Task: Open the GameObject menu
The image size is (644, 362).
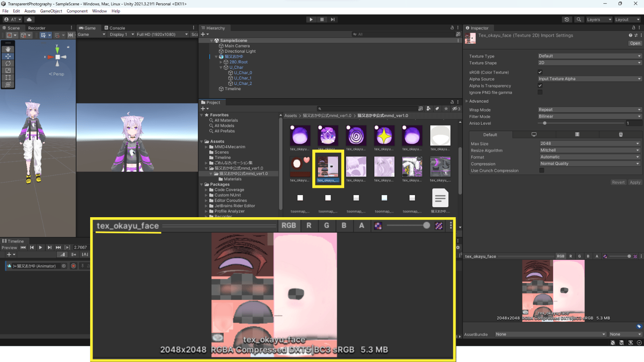Action: point(51,11)
